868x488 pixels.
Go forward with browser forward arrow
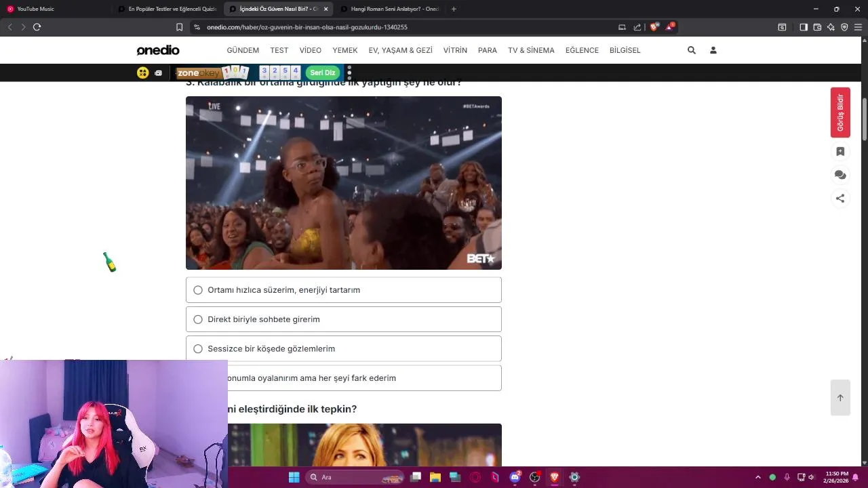tap(23, 27)
